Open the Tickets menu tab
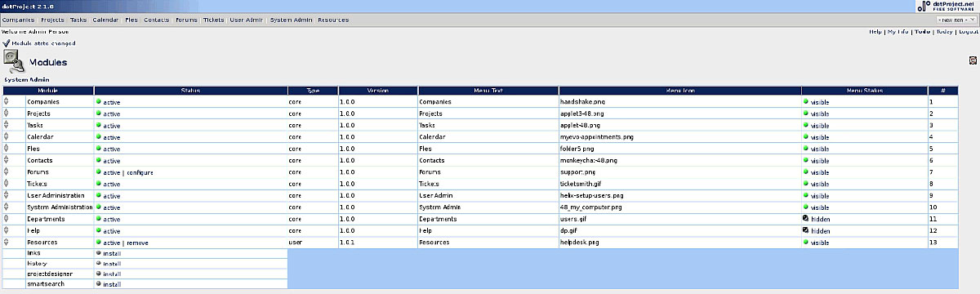 [x=213, y=20]
